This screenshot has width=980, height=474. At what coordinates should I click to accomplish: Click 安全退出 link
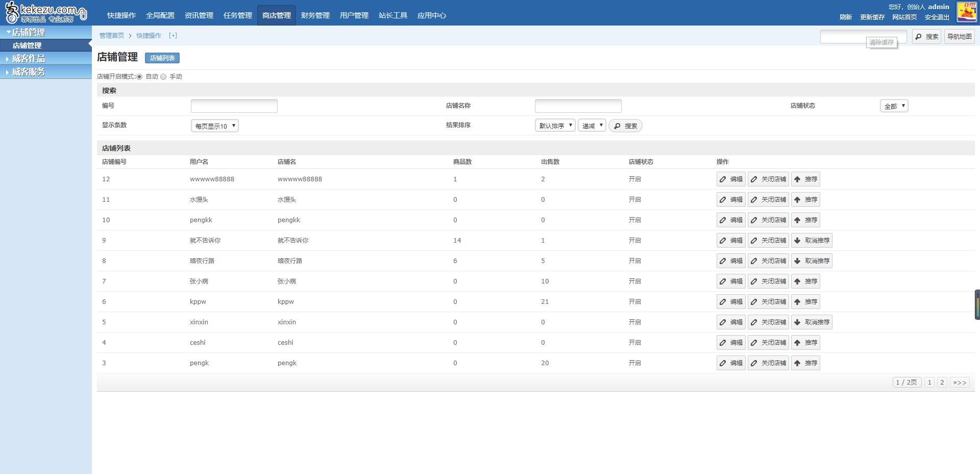(937, 17)
